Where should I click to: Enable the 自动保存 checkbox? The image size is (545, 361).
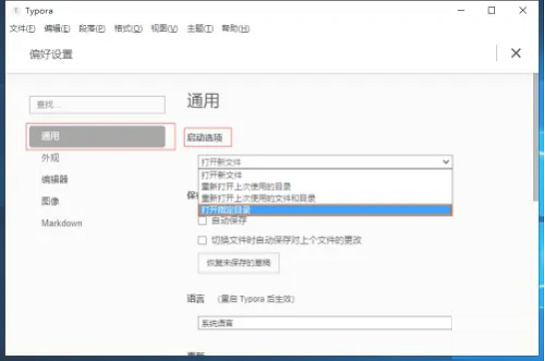(x=202, y=221)
